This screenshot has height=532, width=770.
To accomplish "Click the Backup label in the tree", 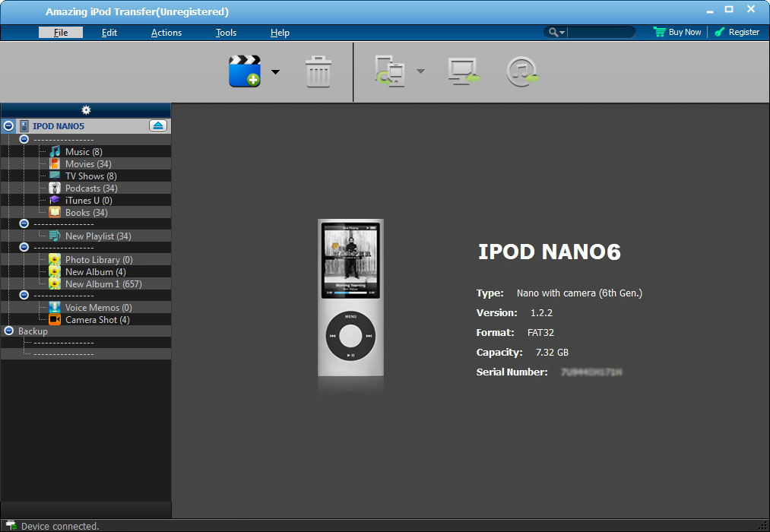I will [x=33, y=331].
